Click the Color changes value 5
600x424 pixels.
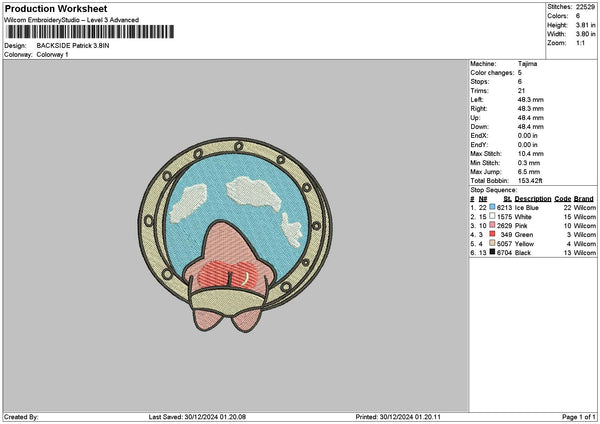point(520,73)
